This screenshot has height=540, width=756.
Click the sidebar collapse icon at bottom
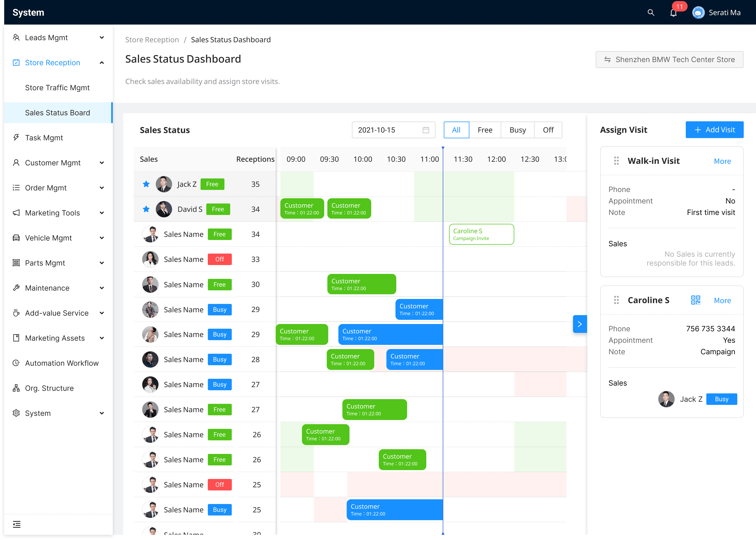tap(17, 524)
